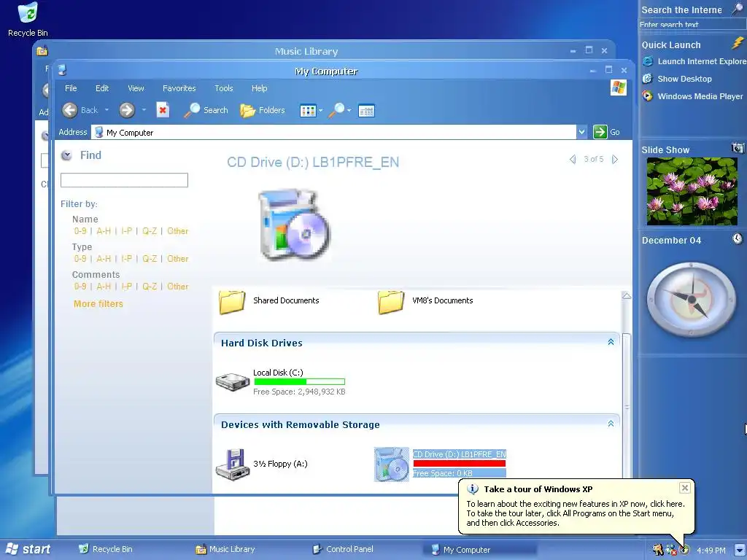Expand the Address bar dropdown

coord(581,132)
